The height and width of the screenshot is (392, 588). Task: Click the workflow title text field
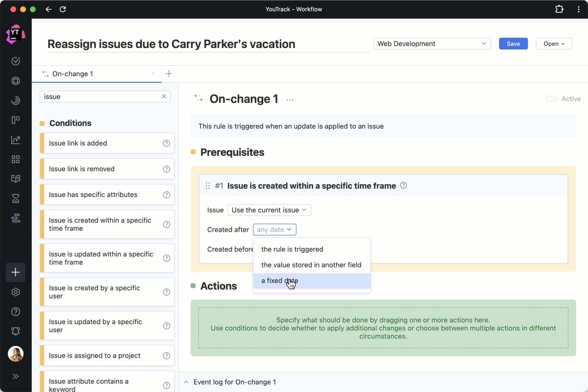coord(208,44)
